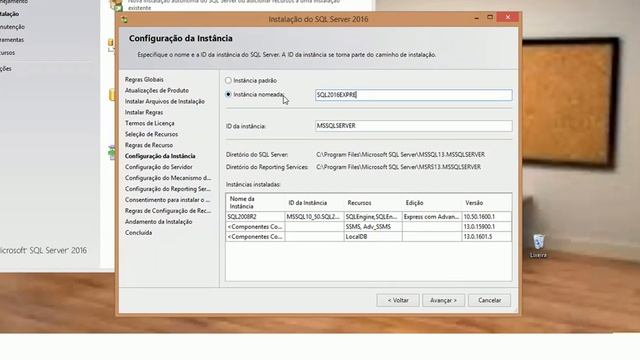This screenshot has height=360, width=640.
Task: Select the Instância nomeada radio button
Action: (x=228, y=94)
